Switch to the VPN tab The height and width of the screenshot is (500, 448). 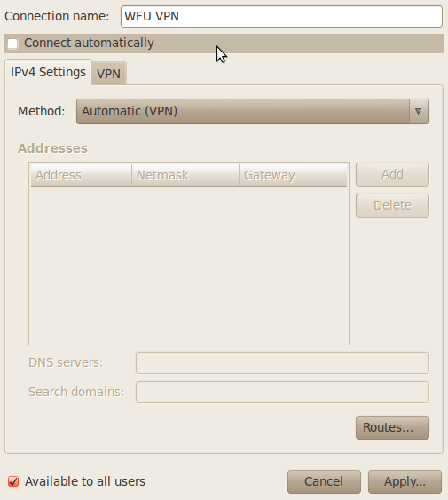point(108,74)
